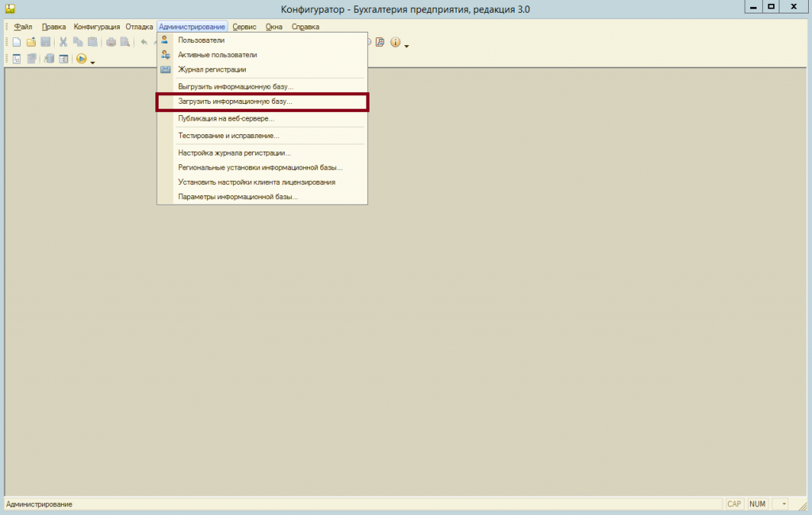Click Администрирование text in status bar
Screen dimensions: 812x515
pos(40,504)
